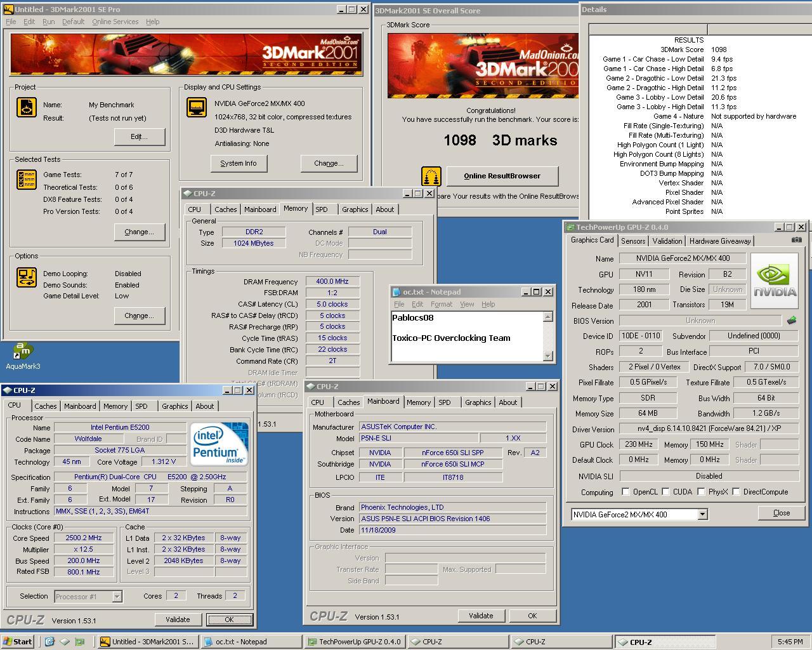
Task: Click the CPU-Z Mainboard window title icon
Action: coord(311,387)
